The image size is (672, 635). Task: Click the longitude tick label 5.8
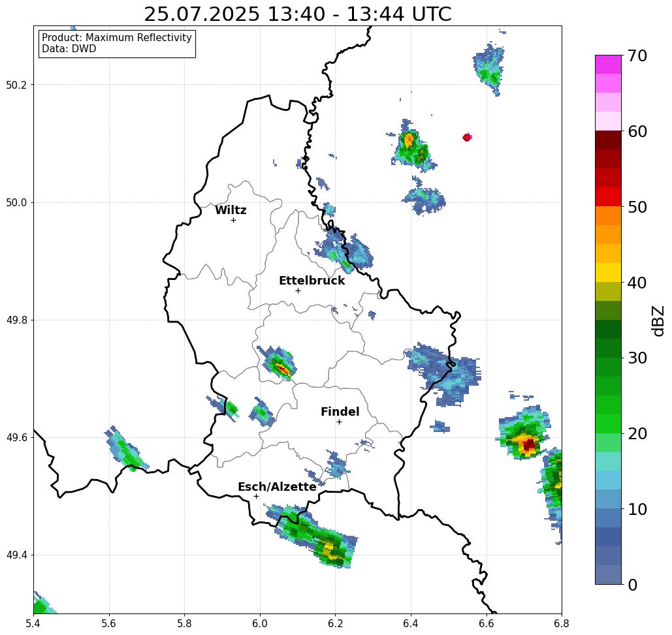[x=184, y=623]
